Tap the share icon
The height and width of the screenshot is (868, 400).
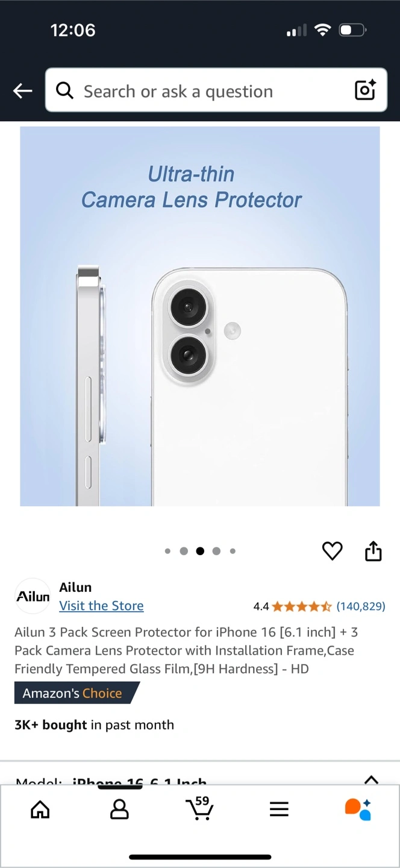pos(373,551)
